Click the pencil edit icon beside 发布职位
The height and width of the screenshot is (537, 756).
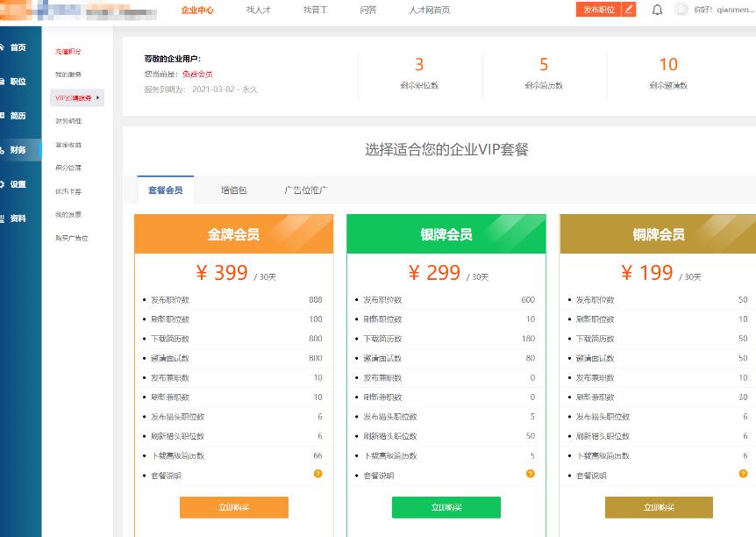(x=630, y=10)
